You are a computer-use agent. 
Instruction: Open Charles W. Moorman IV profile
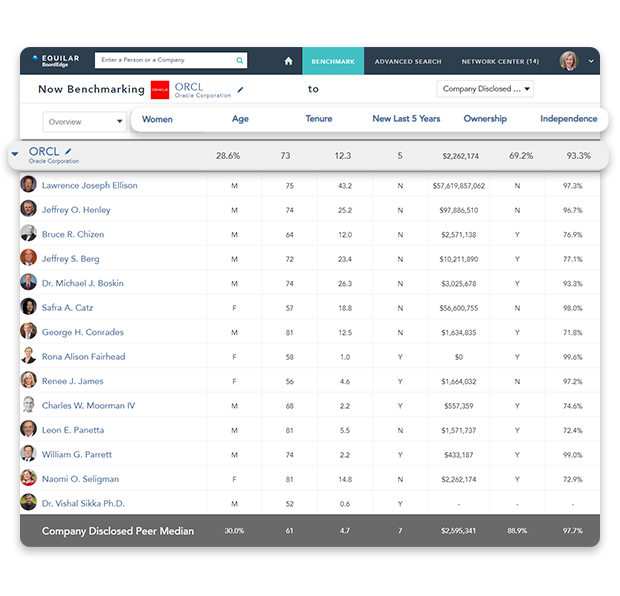[89, 406]
